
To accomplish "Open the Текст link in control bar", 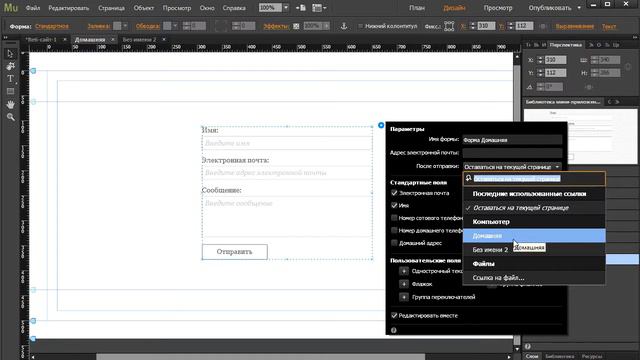I will coord(609,26).
